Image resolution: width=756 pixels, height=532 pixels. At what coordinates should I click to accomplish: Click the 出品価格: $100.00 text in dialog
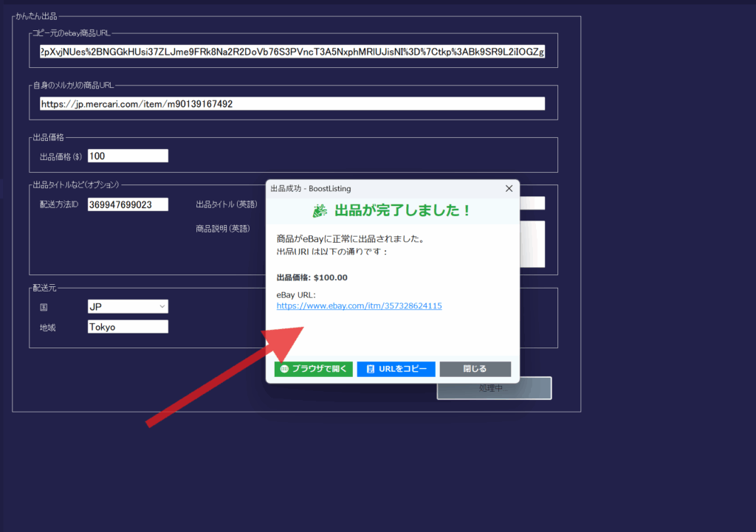312,277
